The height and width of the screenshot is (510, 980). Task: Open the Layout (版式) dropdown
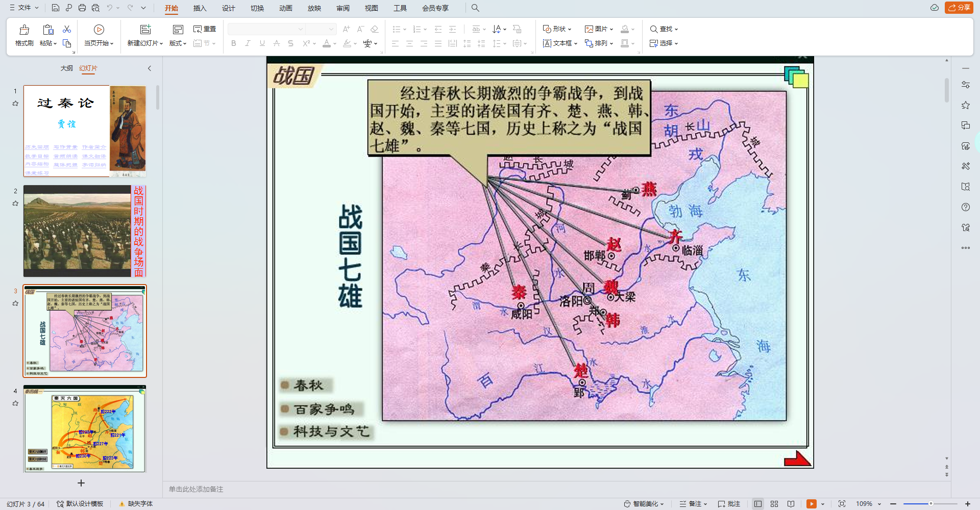pyautogui.click(x=178, y=43)
